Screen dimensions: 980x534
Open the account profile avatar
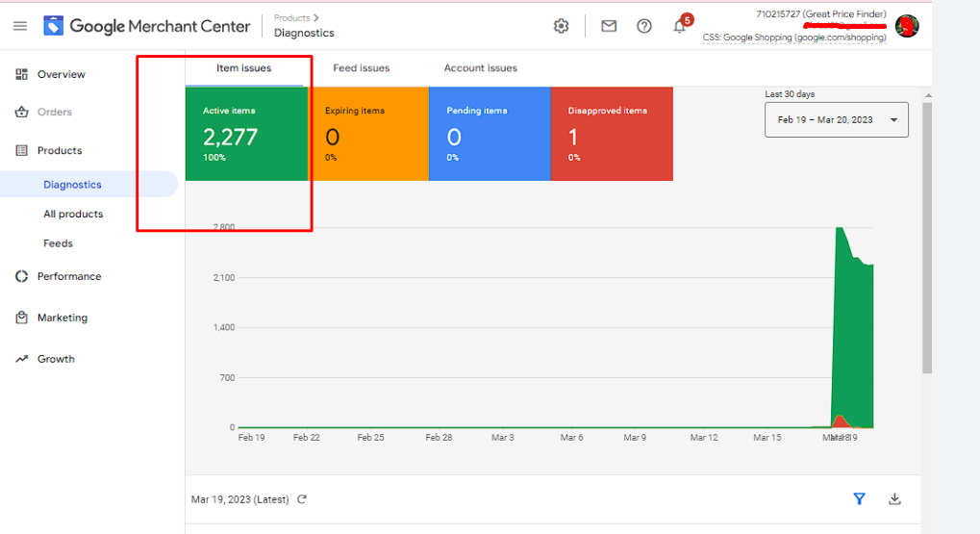[907, 26]
